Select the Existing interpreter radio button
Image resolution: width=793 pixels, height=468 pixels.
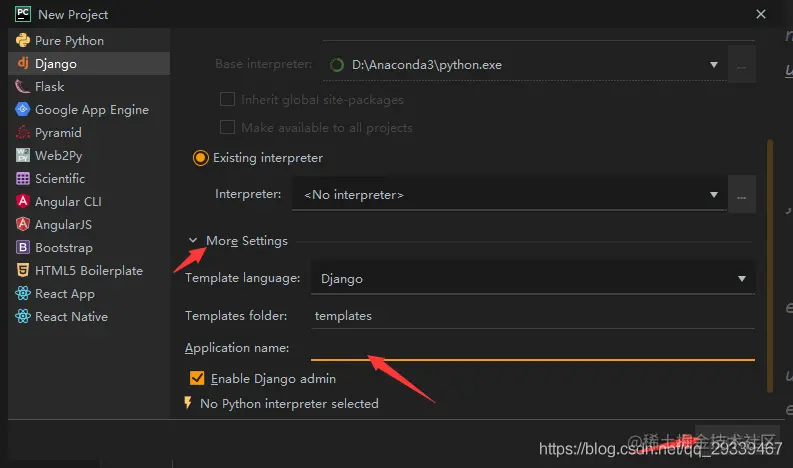(x=200, y=158)
